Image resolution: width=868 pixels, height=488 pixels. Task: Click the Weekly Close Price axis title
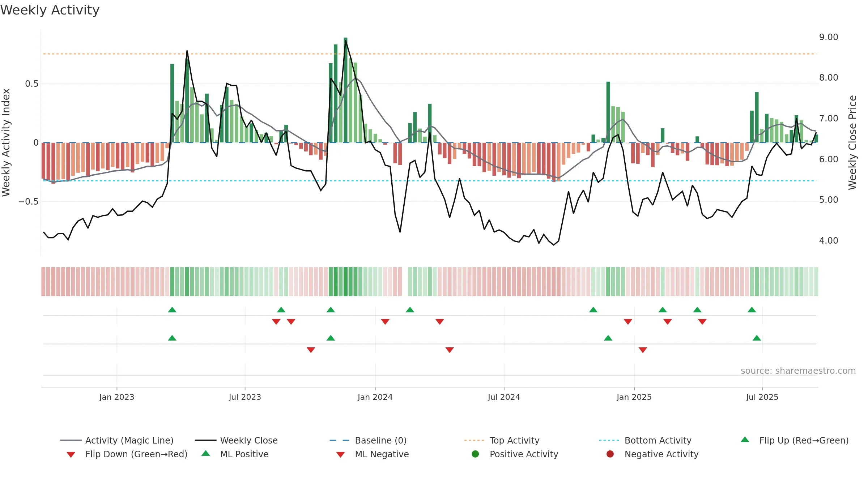852,142
